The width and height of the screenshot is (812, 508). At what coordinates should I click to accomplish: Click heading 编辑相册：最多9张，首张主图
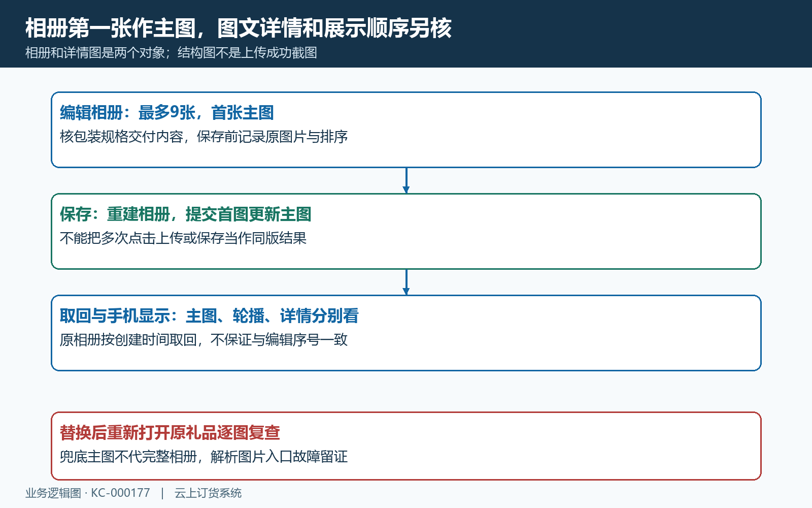[x=167, y=113]
